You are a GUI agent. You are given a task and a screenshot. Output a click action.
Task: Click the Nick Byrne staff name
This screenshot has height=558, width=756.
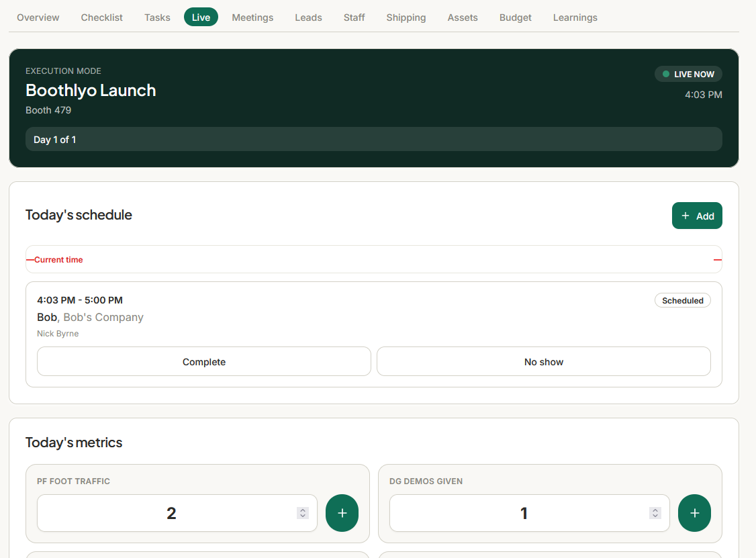coord(58,333)
